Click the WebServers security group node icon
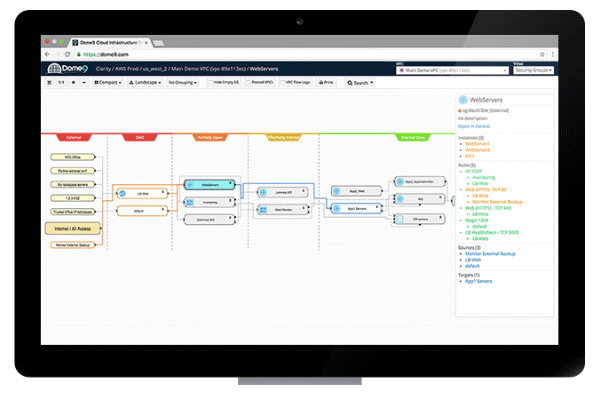Screen dimensions: 592x393 [190, 185]
